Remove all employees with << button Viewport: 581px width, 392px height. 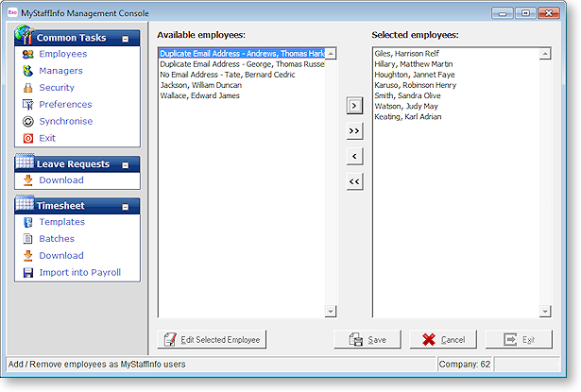[x=354, y=181]
